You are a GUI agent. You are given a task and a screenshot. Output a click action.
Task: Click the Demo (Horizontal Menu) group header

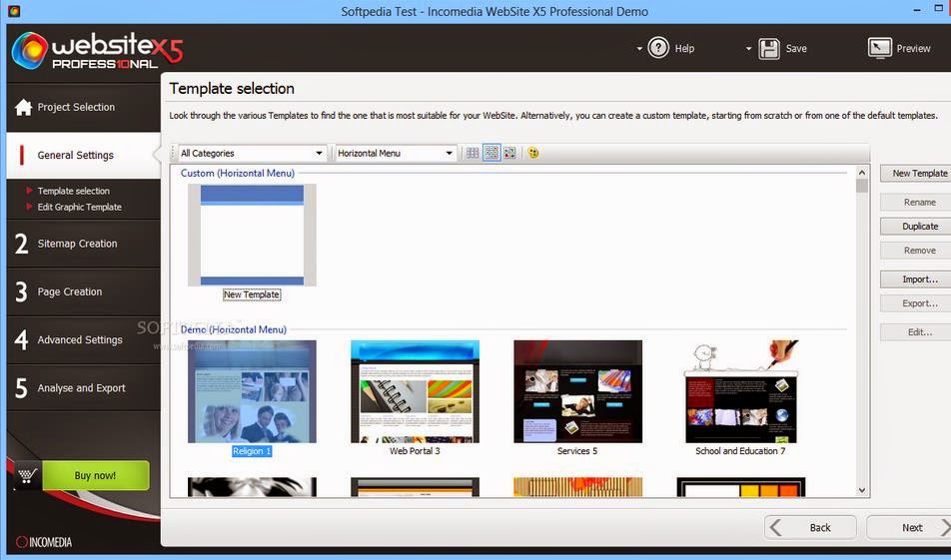pyautogui.click(x=234, y=329)
